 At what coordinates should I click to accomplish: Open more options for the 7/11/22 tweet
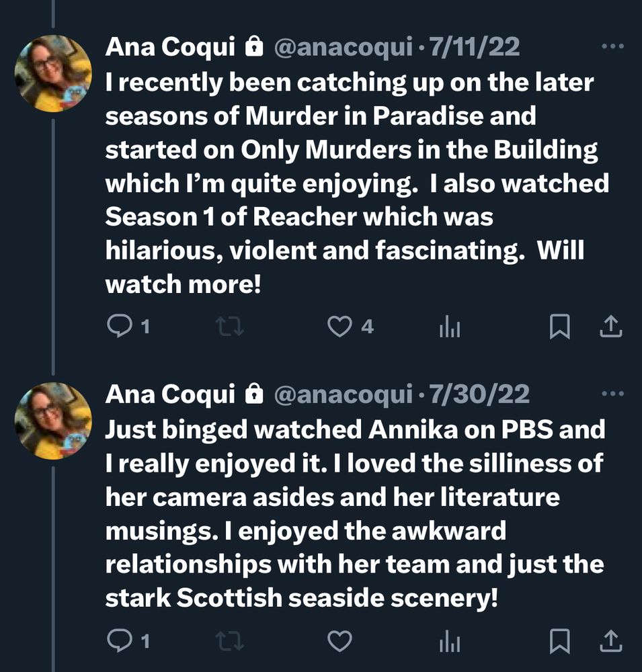tap(612, 47)
